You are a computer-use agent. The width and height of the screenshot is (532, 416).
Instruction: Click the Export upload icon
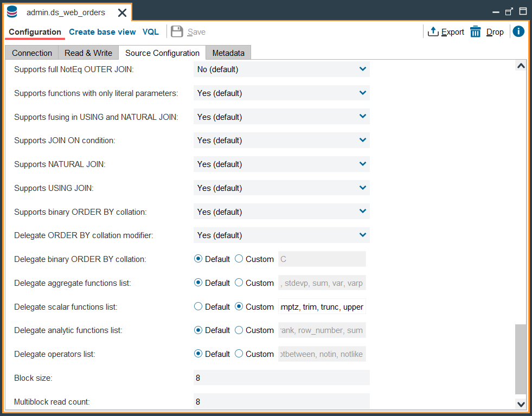coord(433,31)
